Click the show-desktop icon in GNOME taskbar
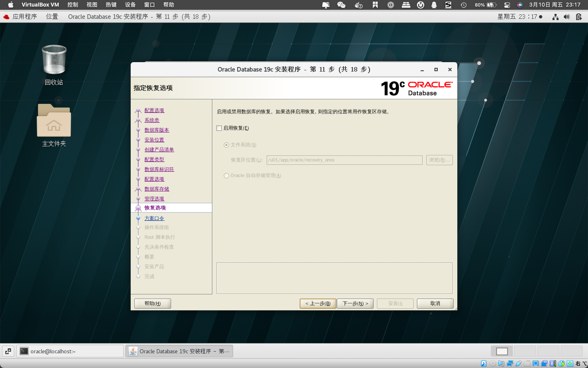This screenshot has height=368, width=588. (x=8, y=351)
